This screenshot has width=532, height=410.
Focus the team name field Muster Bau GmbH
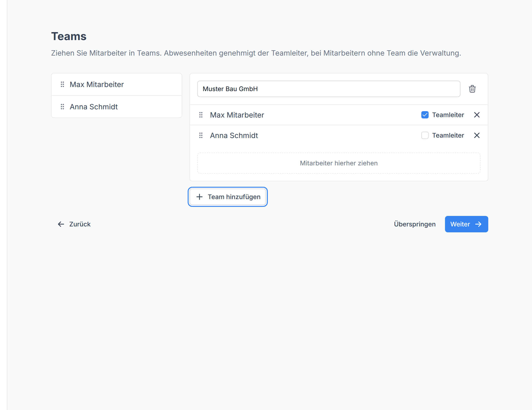pos(329,89)
